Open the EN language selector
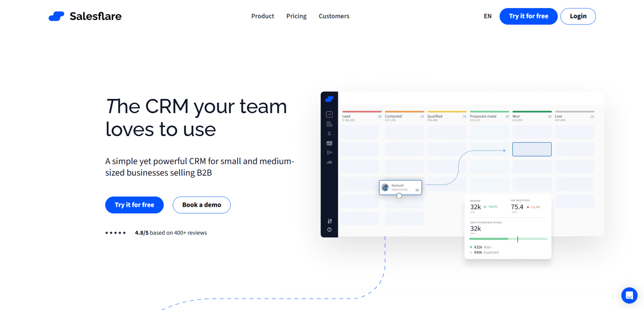Screen dimensions: 644x310 pos(487,16)
